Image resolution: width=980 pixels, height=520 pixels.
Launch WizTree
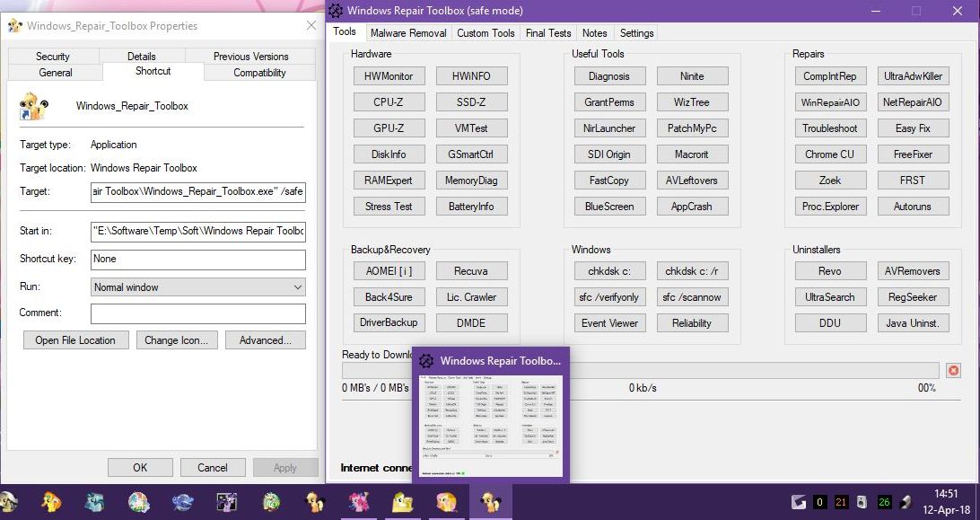click(692, 102)
